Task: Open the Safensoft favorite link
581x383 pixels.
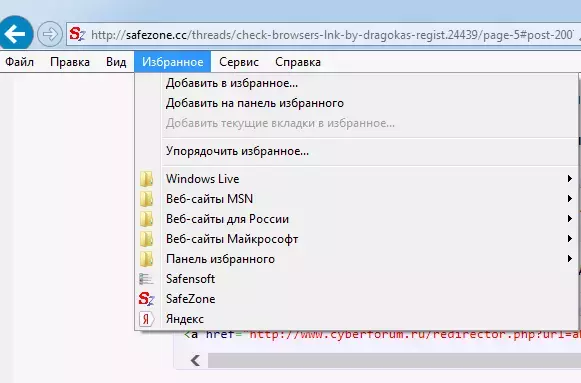Action: click(356, 279)
